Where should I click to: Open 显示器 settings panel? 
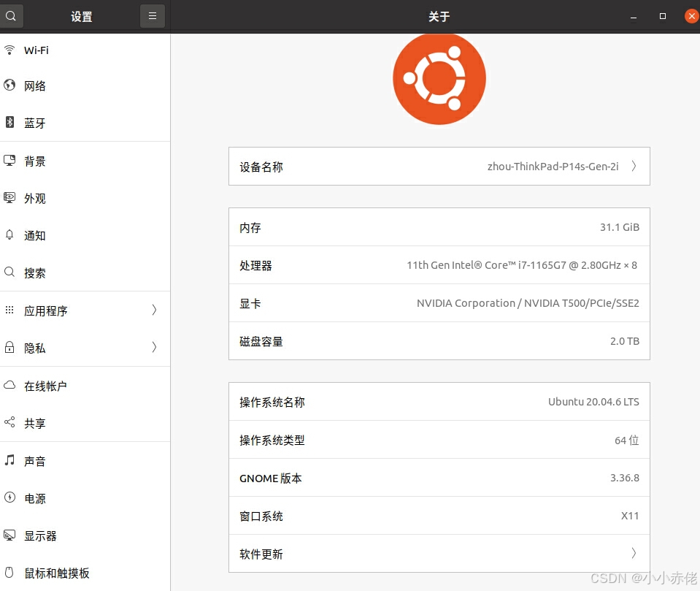(x=85, y=535)
